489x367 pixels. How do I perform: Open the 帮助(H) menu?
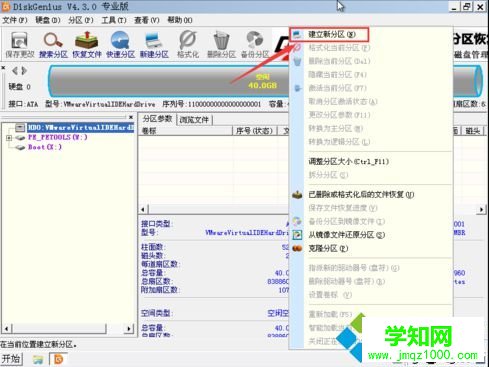(180, 20)
